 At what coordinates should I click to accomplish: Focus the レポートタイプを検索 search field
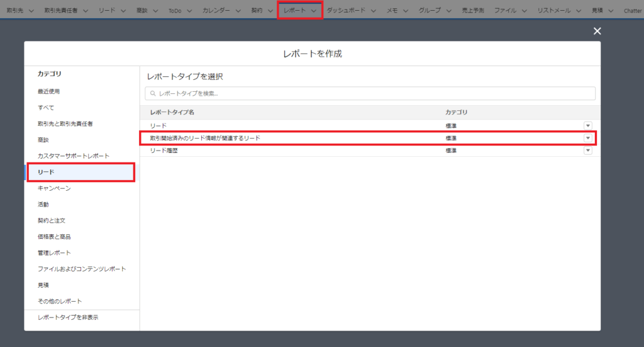(x=370, y=93)
